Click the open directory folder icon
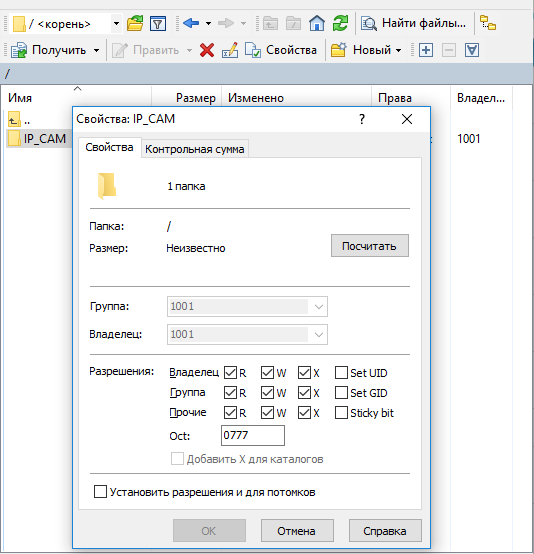Screen dimensions: 534x554 135,24
